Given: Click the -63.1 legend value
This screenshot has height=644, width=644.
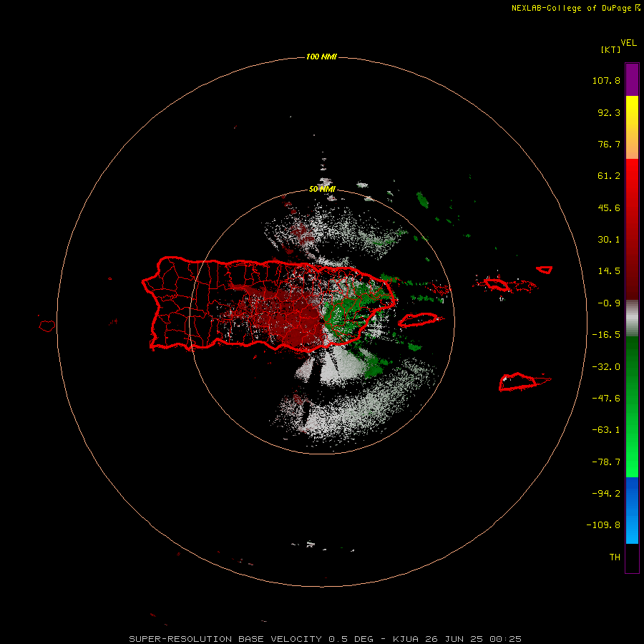Looking at the screenshot, I should [606, 430].
